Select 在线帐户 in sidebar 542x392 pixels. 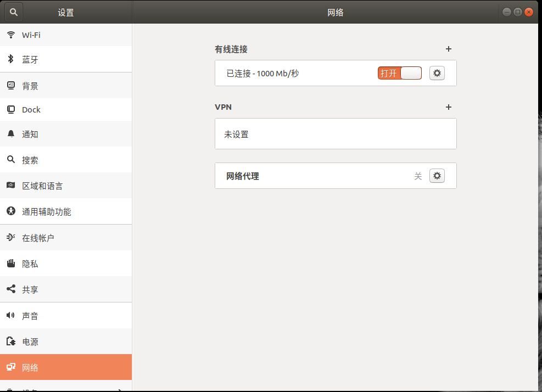click(x=66, y=238)
